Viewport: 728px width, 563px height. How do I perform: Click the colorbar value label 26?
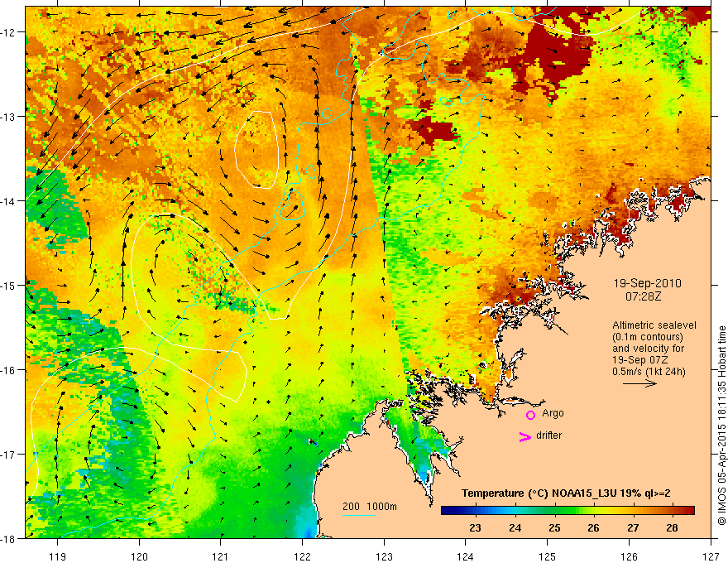pyautogui.click(x=593, y=528)
